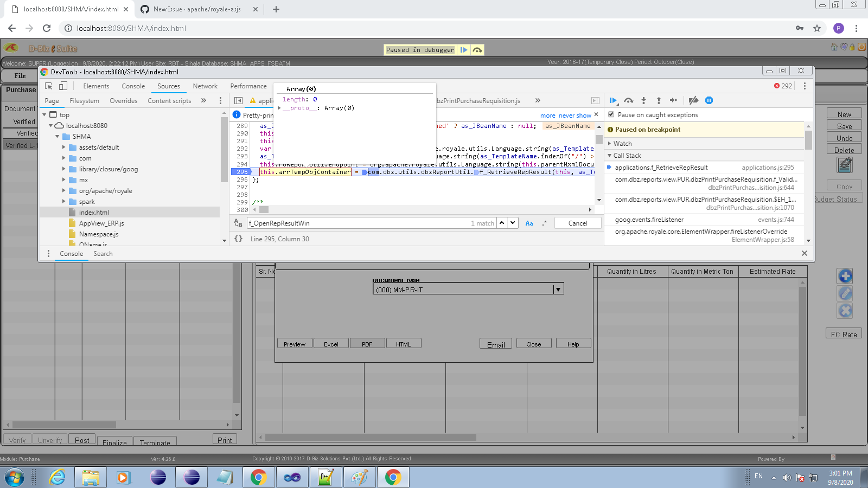Select the Step over next function call icon
The height and width of the screenshot is (488, 868).
pos(629,100)
